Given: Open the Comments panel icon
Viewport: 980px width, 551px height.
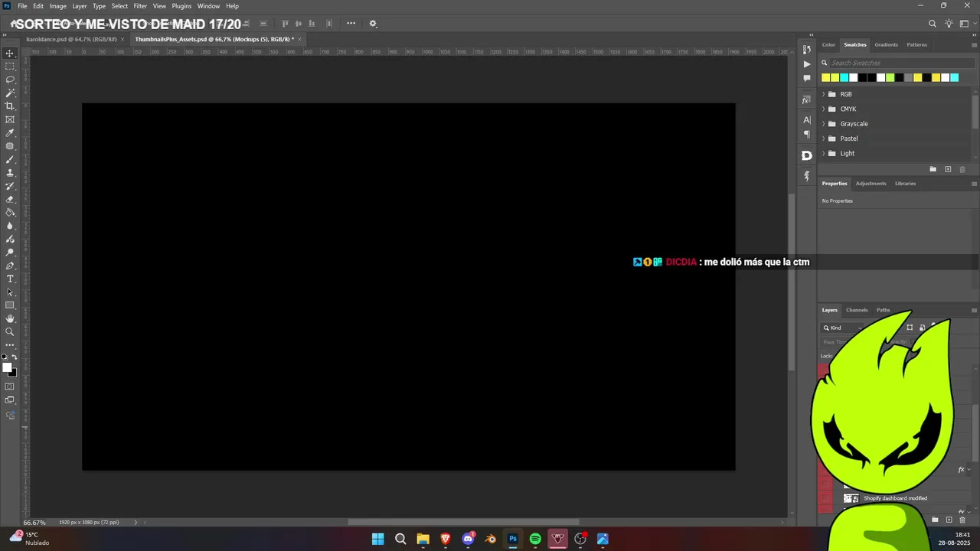Looking at the screenshot, I should (x=806, y=78).
